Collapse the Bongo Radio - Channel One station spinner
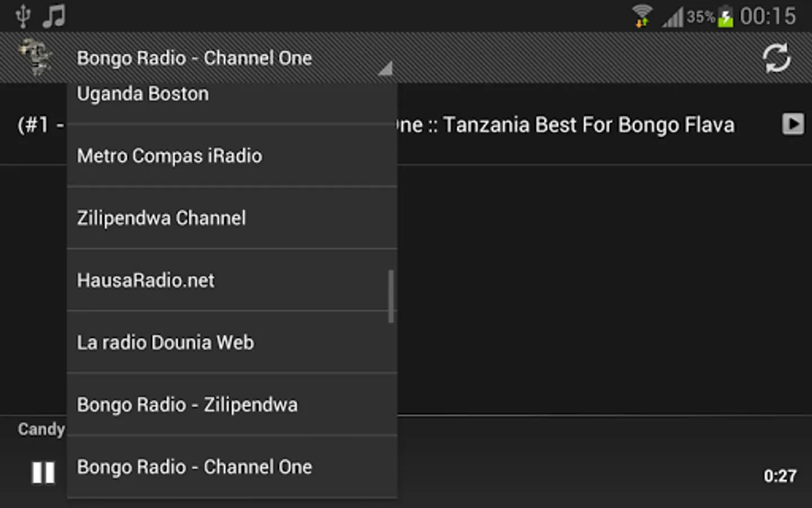Screen dimensions: 812x508 pos(231,58)
